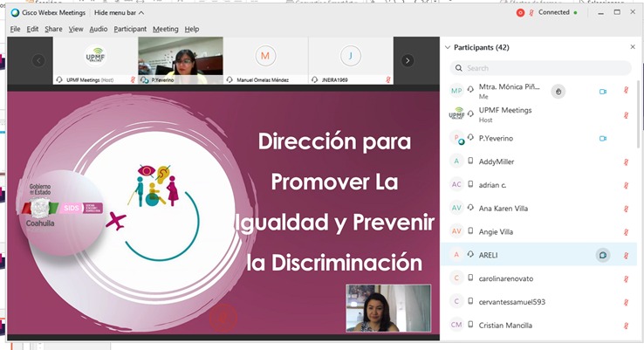
Task: Toggle the mute icon for Mtra. Mónica
Action: pyautogui.click(x=626, y=91)
